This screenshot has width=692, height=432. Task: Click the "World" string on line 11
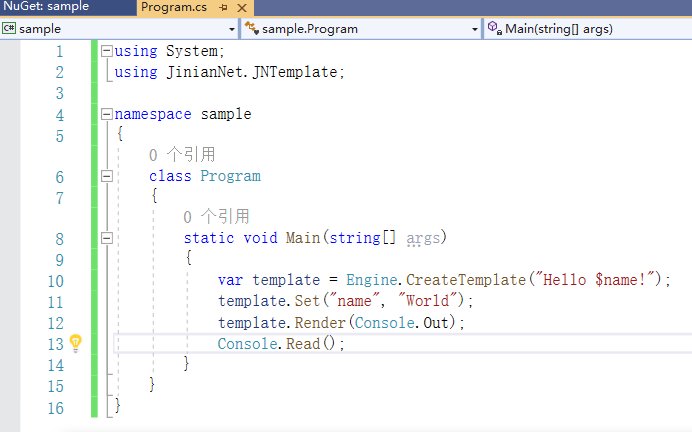coord(427,301)
